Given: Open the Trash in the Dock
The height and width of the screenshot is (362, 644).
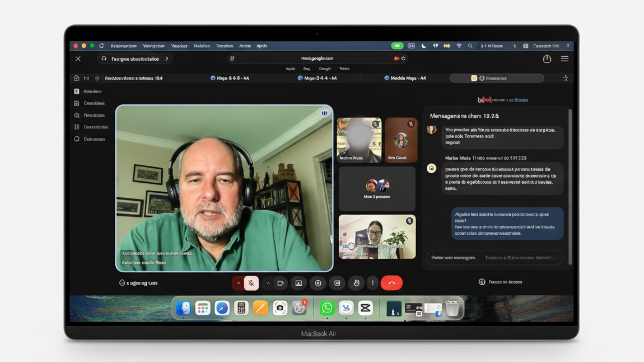Looking at the screenshot, I should 452,308.
